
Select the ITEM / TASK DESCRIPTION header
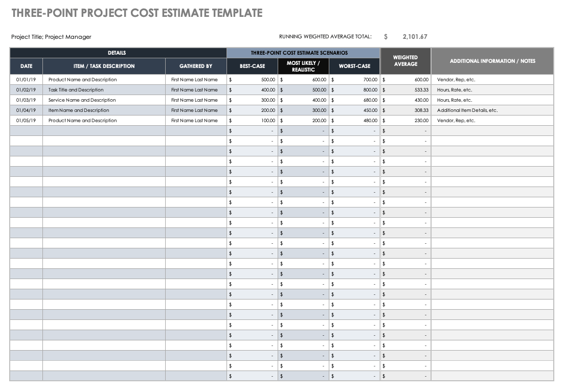pos(104,66)
